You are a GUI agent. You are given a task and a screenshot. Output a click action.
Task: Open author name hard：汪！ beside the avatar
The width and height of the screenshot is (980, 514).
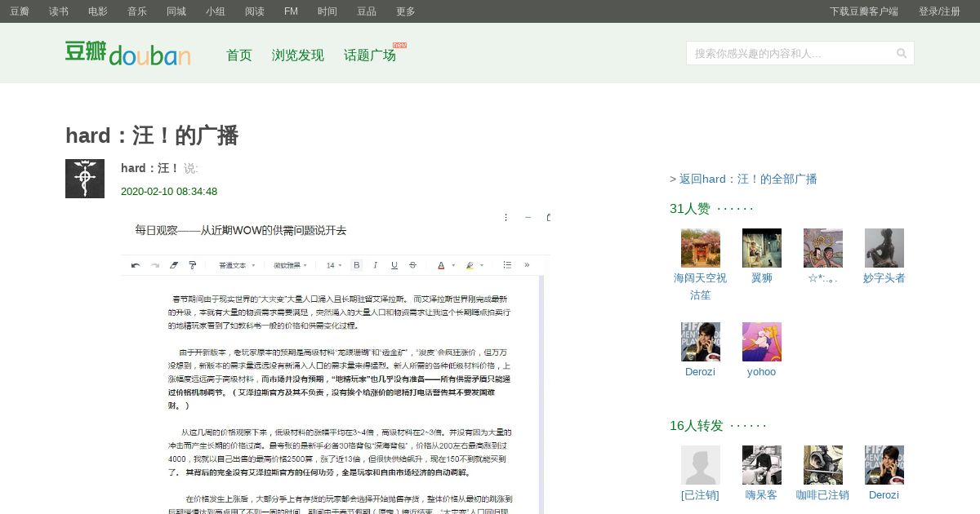click(149, 168)
